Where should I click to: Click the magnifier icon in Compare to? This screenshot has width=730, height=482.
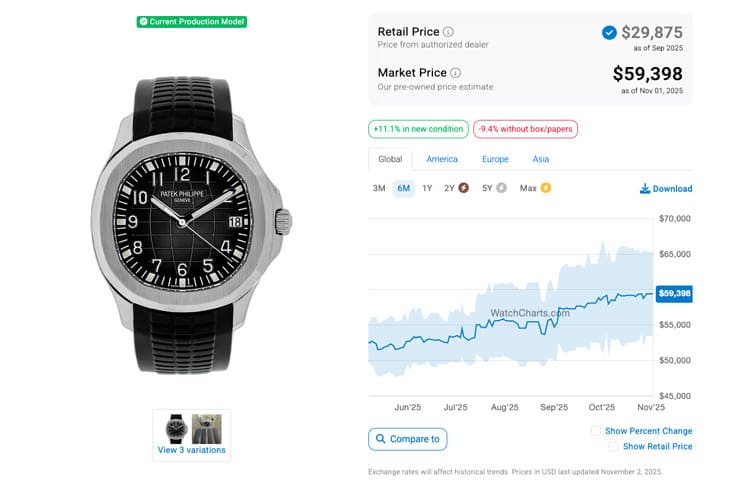(x=380, y=439)
